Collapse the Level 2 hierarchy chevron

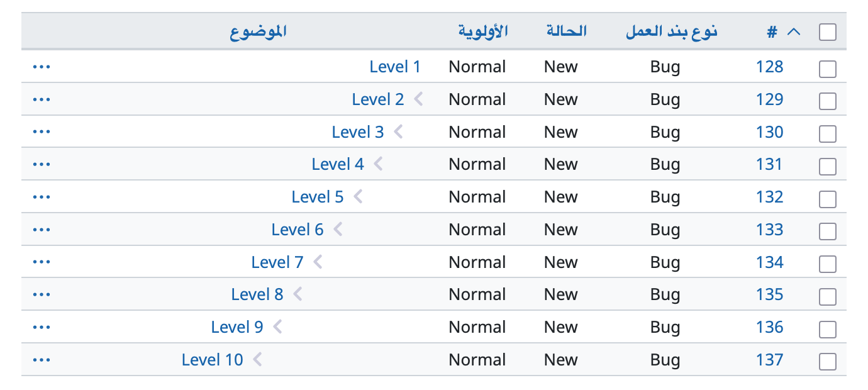pos(418,99)
